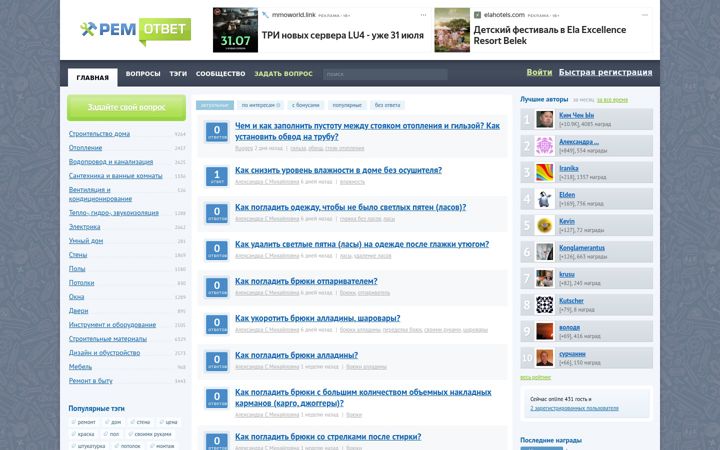Open krusu's avatar image

545,278
